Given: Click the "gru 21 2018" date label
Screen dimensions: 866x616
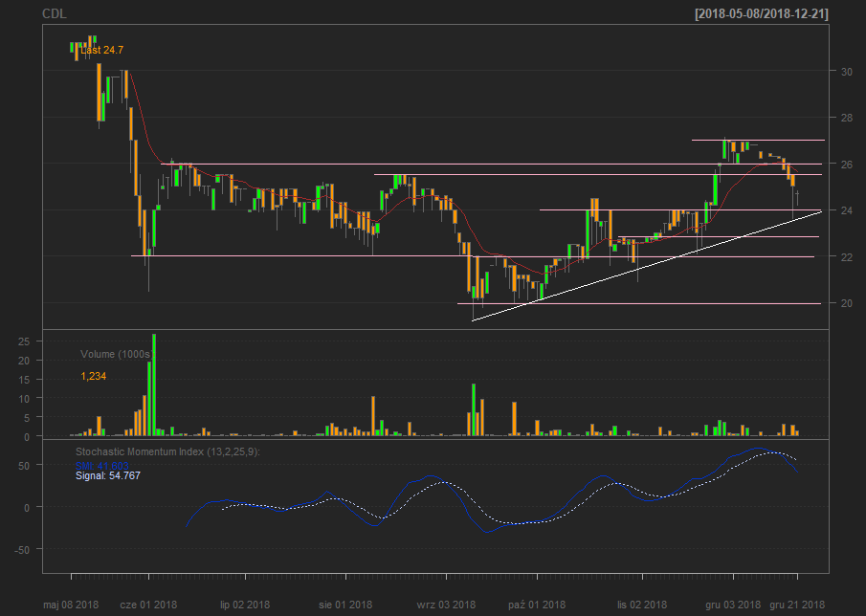Looking at the screenshot, I should [x=797, y=605].
